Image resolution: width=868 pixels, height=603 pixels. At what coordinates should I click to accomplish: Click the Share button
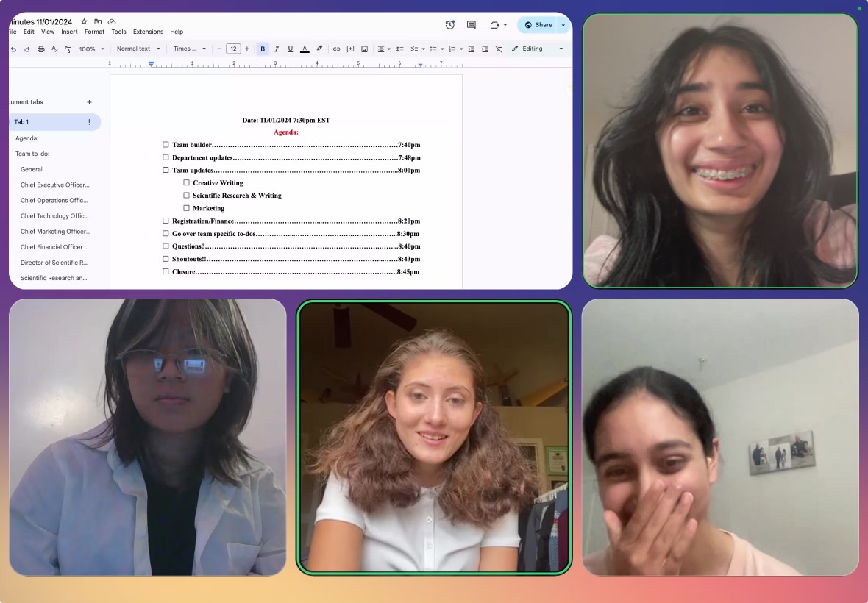[x=538, y=25]
